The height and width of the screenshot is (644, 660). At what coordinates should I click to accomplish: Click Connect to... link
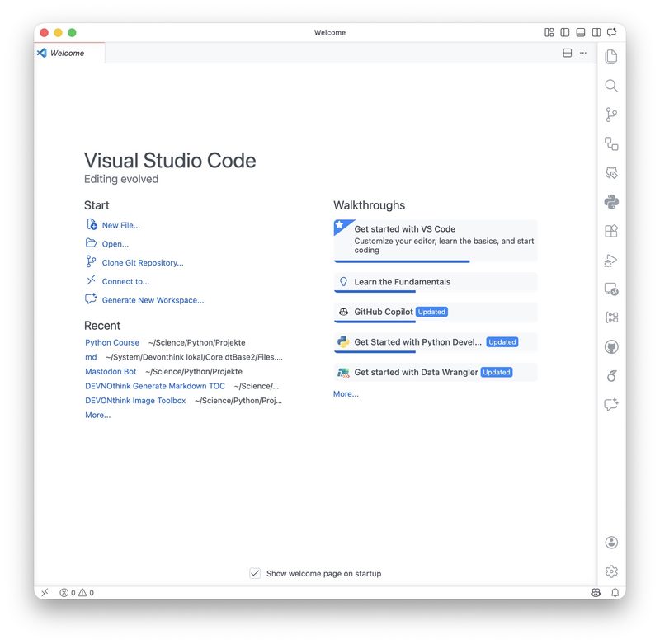click(x=125, y=282)
